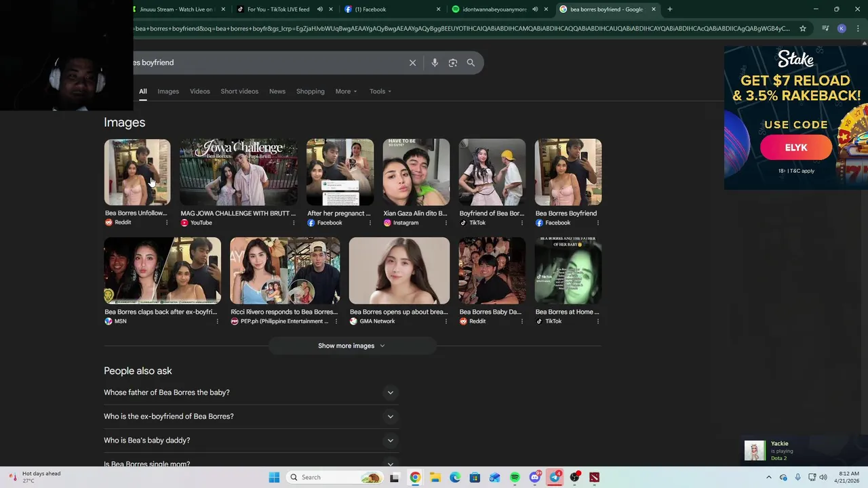This screenshot has width=868, height=488.
Task: Expand Who is Bea's baby daddy question
Action: [251, 441]
